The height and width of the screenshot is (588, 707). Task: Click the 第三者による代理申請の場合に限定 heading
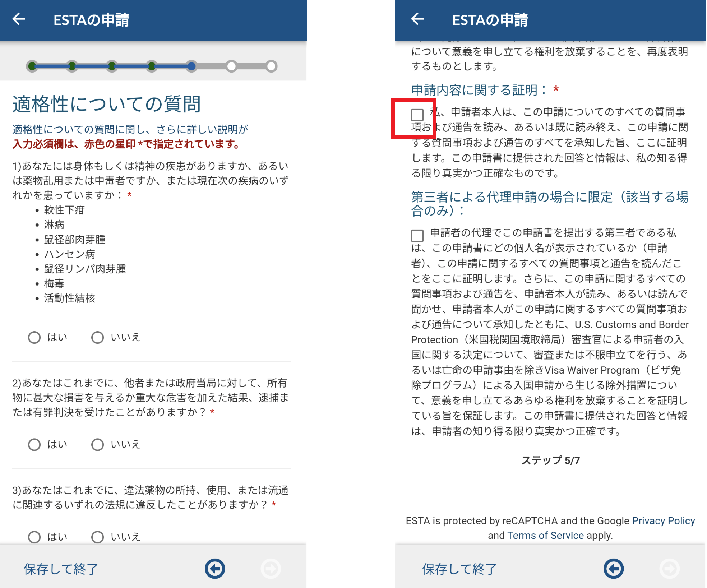[x=550, y=204]
